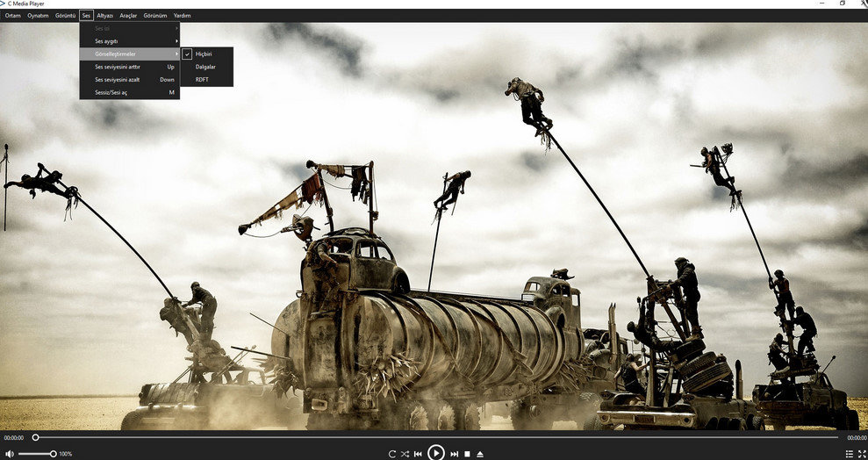868x460 pixels.
Task: Toggle repeat playback icon
Action: [392, 454]
